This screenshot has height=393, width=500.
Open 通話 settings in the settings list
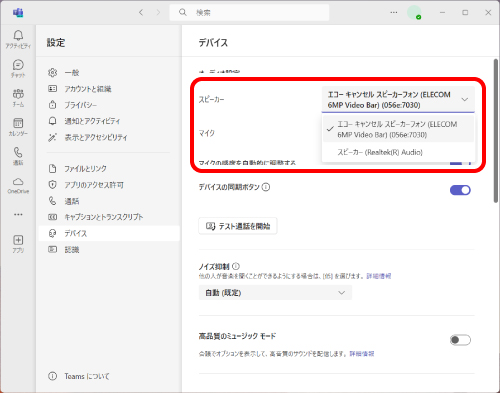coord(109,201)
